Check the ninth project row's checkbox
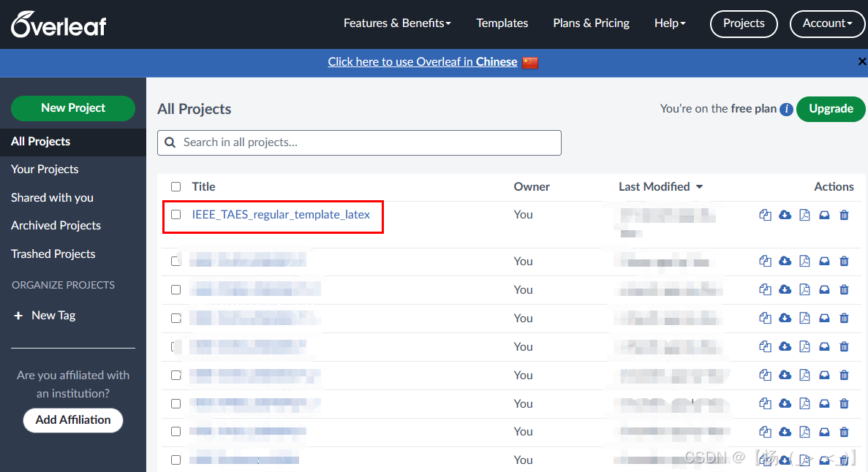This screenshot has height=472, width=868. 176,460
